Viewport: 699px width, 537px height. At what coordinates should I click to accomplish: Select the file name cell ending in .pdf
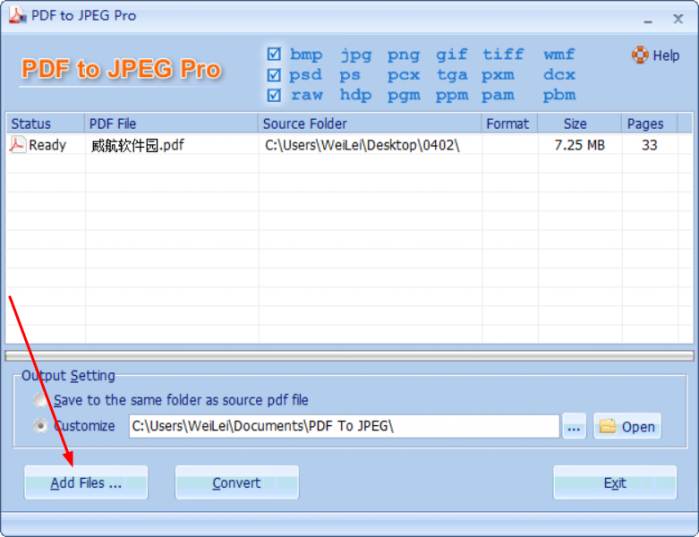tap(137, 145)
